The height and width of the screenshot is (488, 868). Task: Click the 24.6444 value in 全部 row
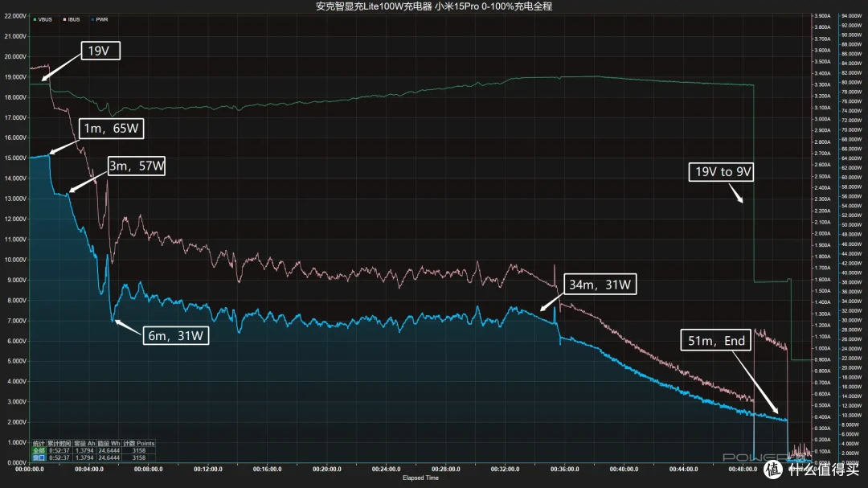click(x=108, y=451)
